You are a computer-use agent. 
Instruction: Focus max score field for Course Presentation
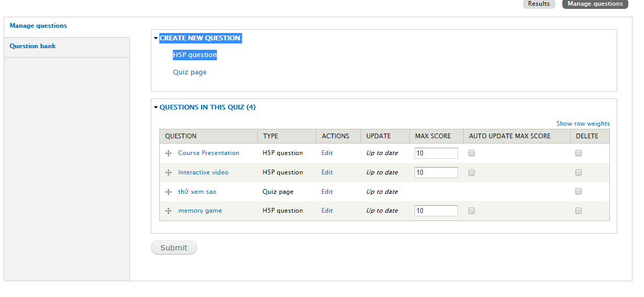tap(436, 153)
